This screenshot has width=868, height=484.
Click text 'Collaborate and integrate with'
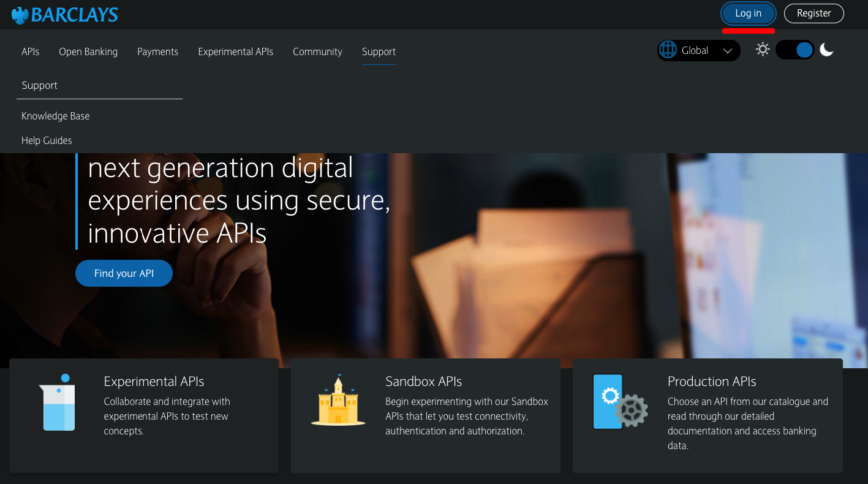(167, 402)
